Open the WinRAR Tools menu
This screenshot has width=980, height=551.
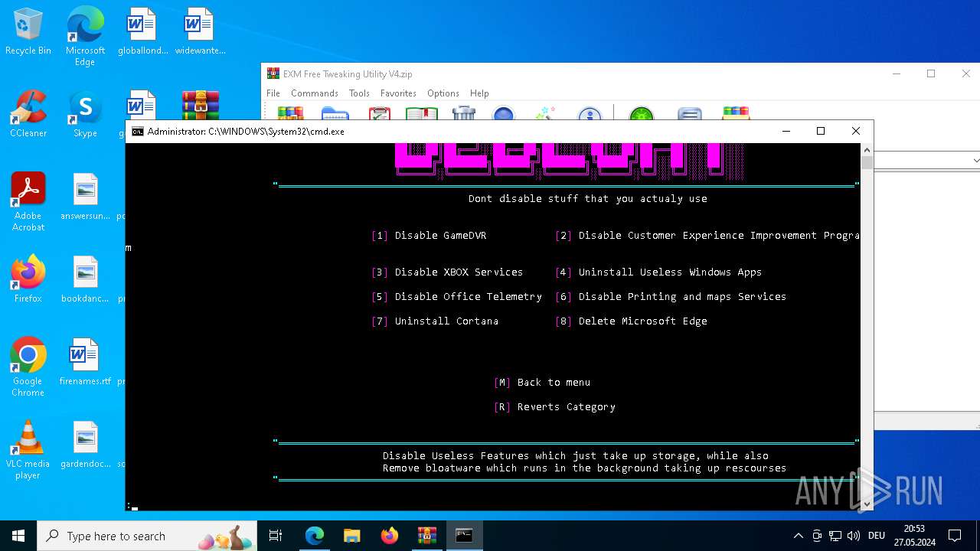[x=359, y=93]
